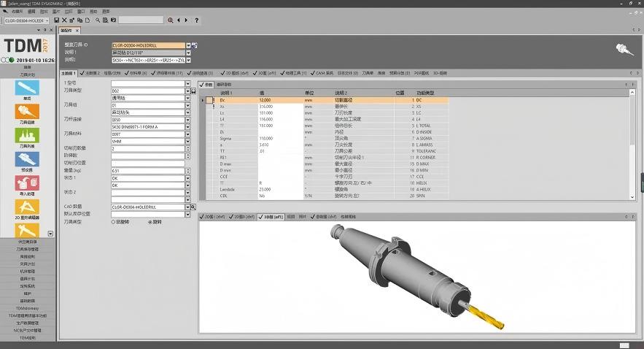Click the magnifier search icon in toolbar
644x349 pixels.
pos(98,20)
